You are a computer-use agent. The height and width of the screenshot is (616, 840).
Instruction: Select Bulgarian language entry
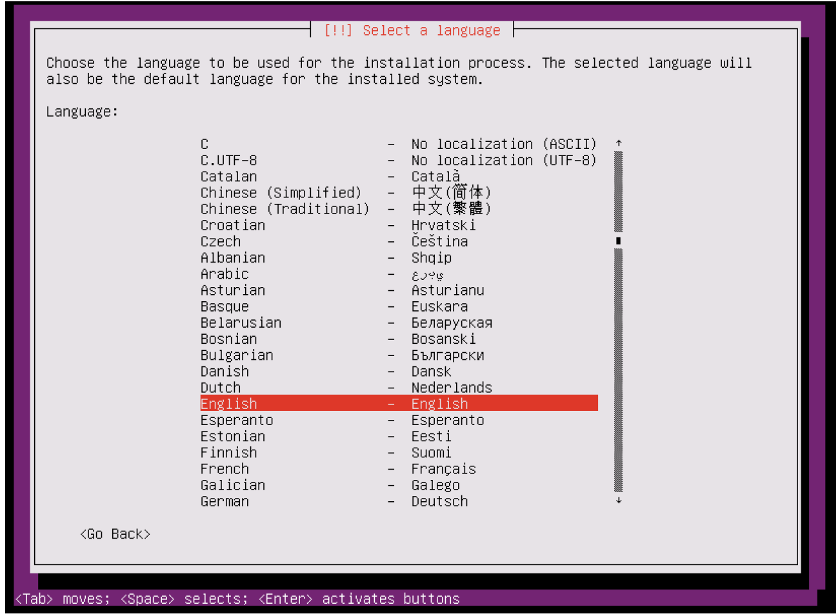point(399,355)
